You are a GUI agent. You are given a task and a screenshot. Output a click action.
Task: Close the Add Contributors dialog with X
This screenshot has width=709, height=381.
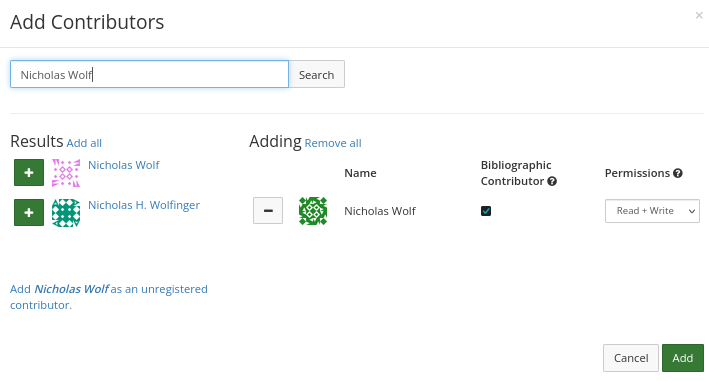(699, 15)
